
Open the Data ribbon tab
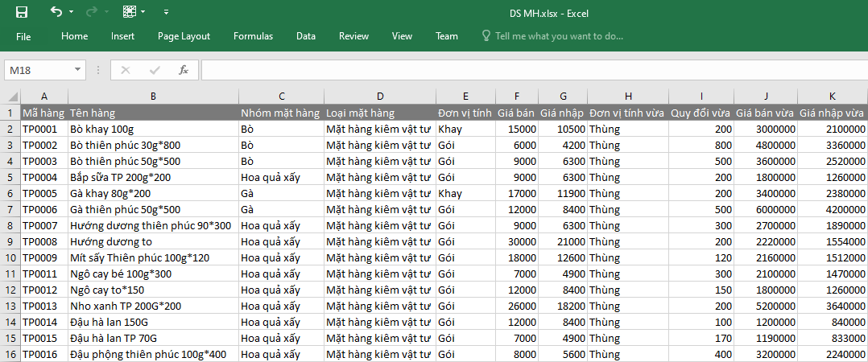click(x=306, y=36)
